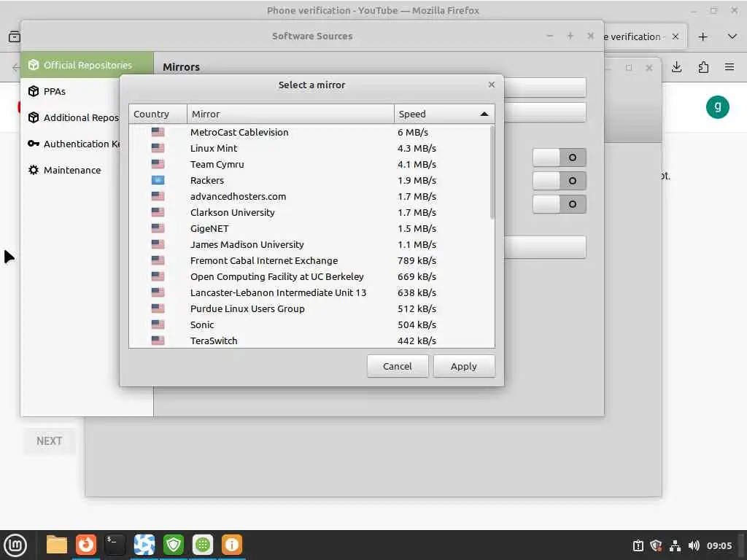The width and height of the screenshot is (747, 560).
Task: Click the shield security tray icon
Action: pyautogui.click(x=656, y=545)
